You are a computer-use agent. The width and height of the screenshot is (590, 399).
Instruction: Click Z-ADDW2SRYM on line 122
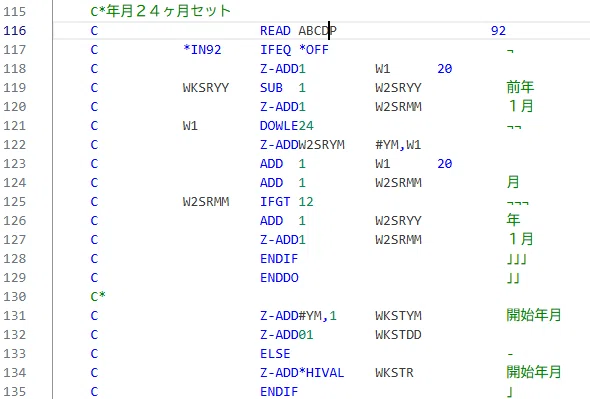point(302,145)
